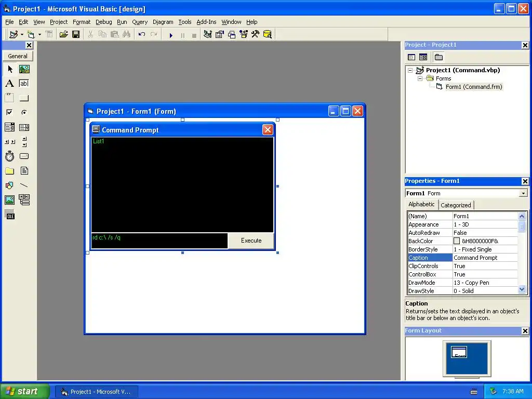Collapse the Project1 (Command.vbp) tree node
Viewport: 532px width, 399px height.
410,70
